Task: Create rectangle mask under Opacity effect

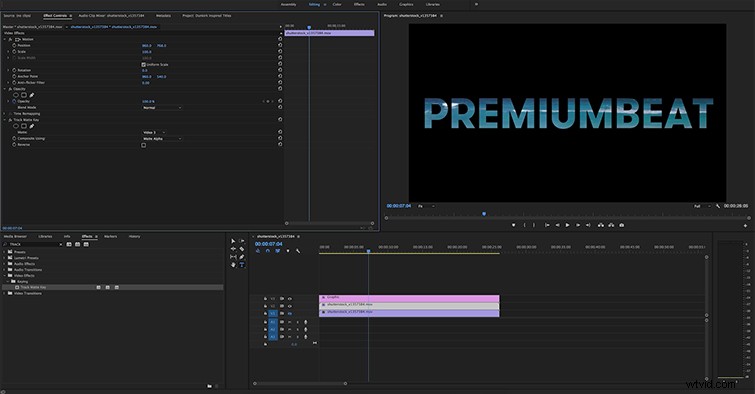Action: 24,95
